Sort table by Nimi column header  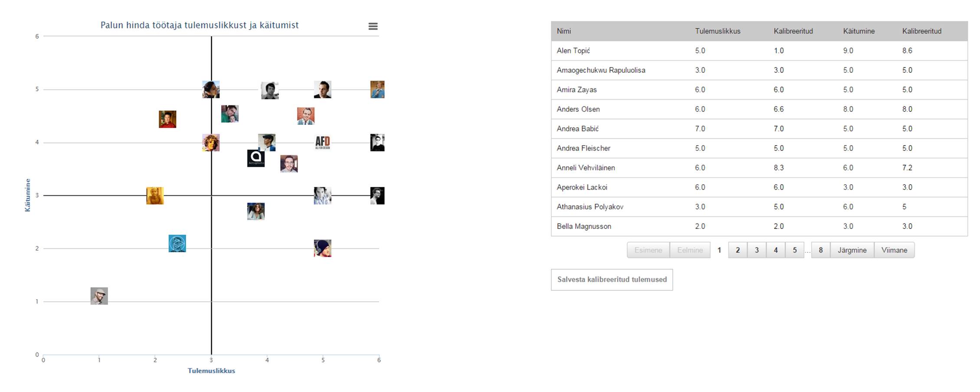(x=564, y=31)
